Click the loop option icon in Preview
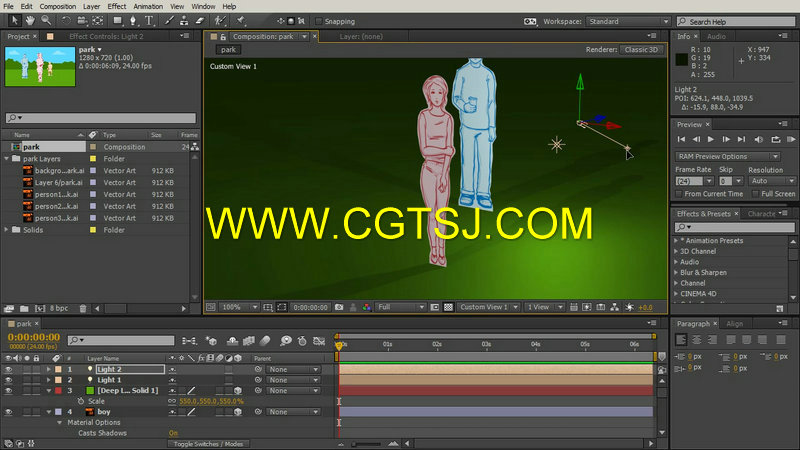 pyautogui.click(x=776, y=139)
